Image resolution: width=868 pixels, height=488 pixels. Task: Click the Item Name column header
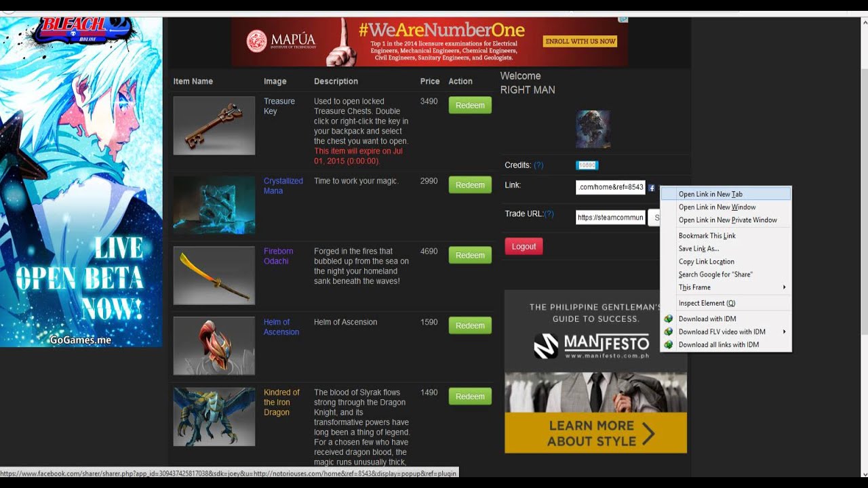click(x=193, y=81)
